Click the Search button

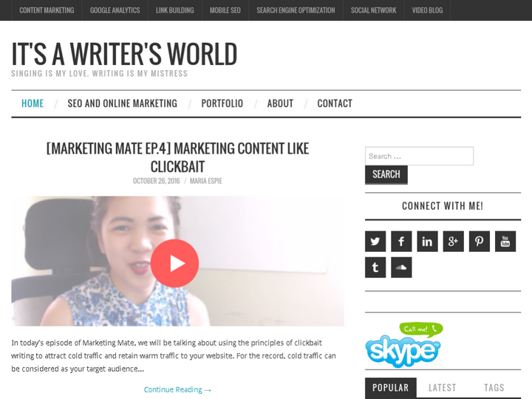[x=386, y=174]
